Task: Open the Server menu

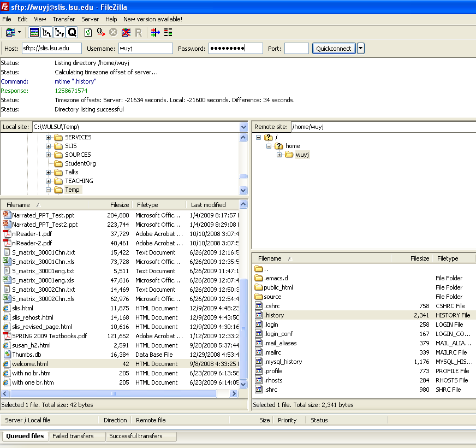Action: click(x=90, y=19)
